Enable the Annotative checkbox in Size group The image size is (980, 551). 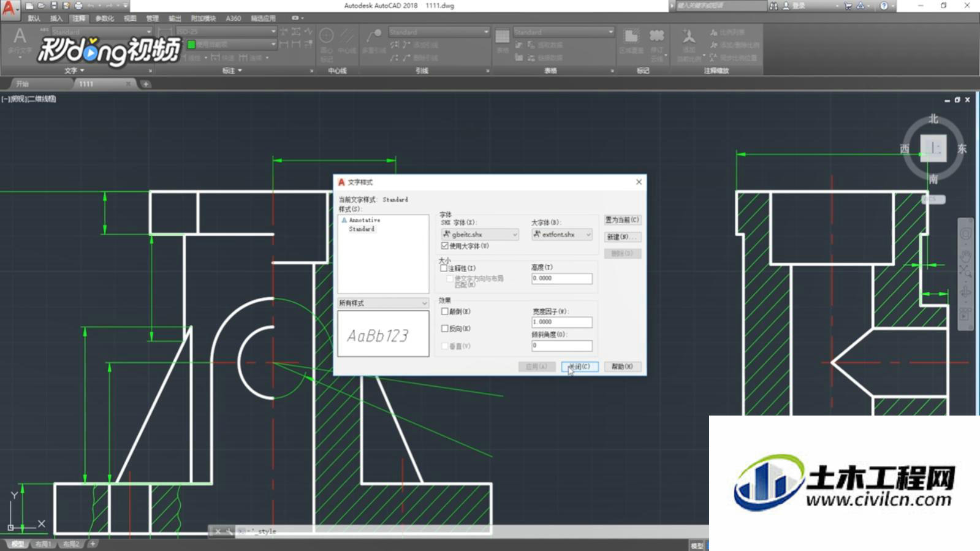pos(444,268)
